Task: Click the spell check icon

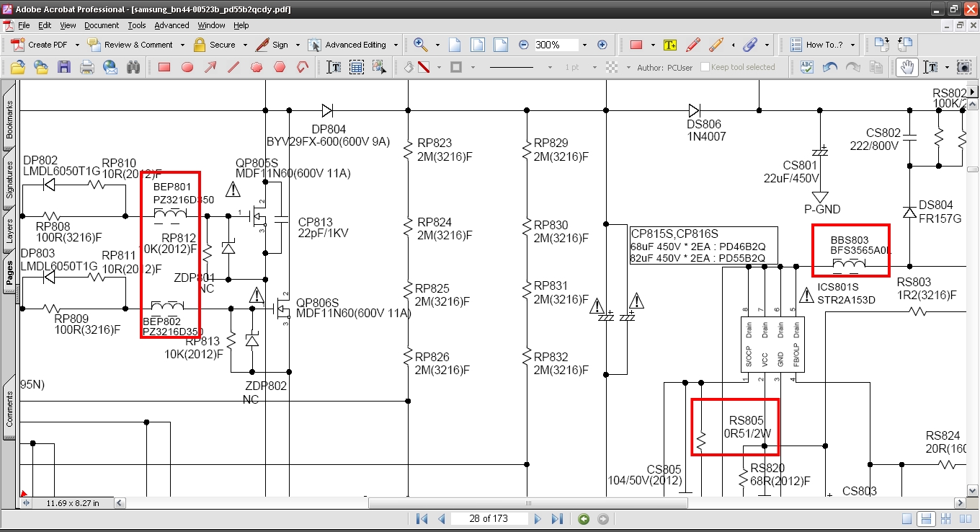Action: 807,67
